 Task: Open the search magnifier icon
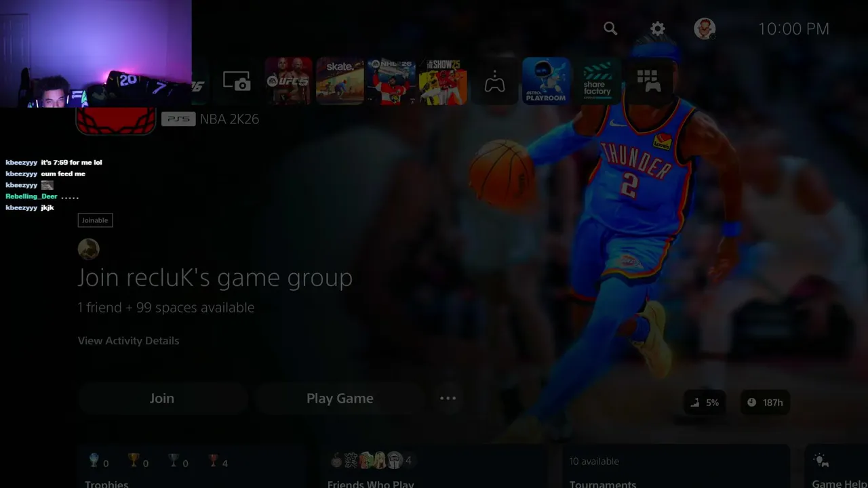[x=610, y=28]
